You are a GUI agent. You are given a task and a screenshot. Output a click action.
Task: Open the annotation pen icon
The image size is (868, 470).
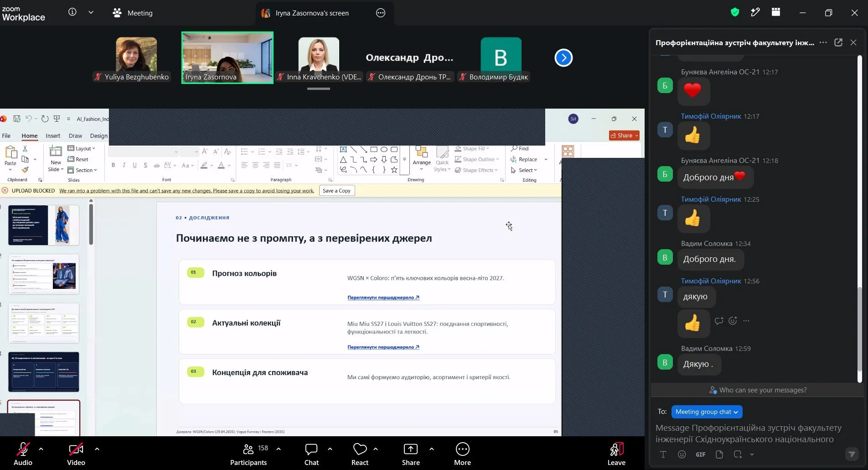(x=755, y=12)
